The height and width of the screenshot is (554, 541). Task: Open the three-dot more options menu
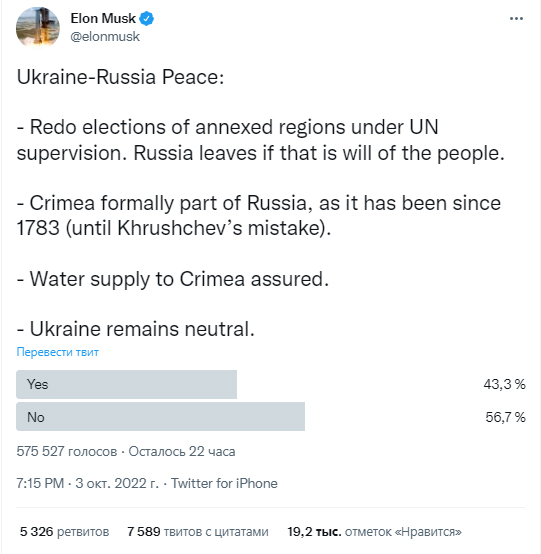pyautogui.click(x=516, y=18)
